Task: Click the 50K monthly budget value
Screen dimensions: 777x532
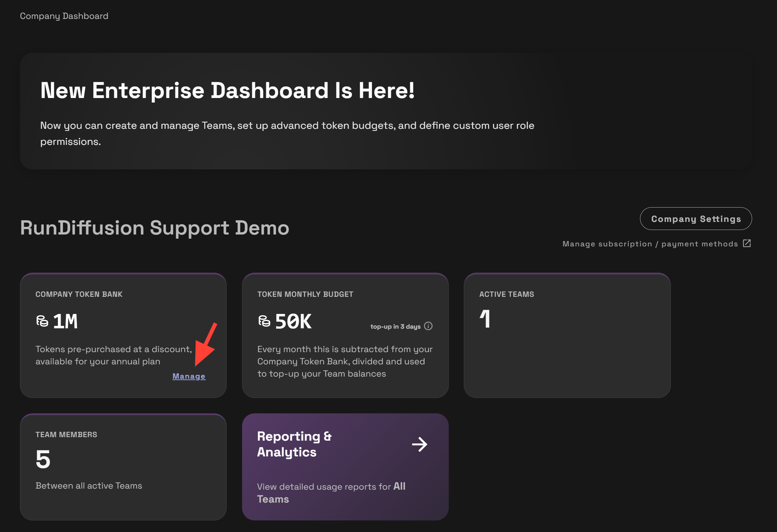Action: coord(293,321)
